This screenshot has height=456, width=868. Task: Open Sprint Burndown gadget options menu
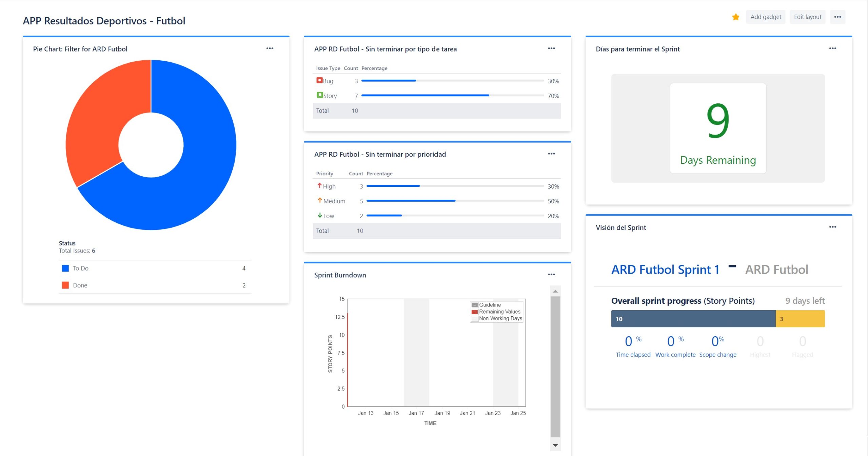(551, 275)
